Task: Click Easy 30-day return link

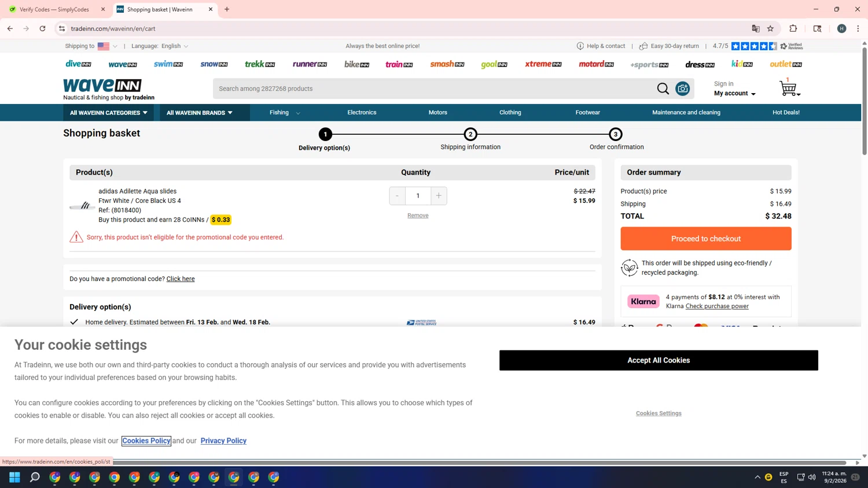Action: 669,46
